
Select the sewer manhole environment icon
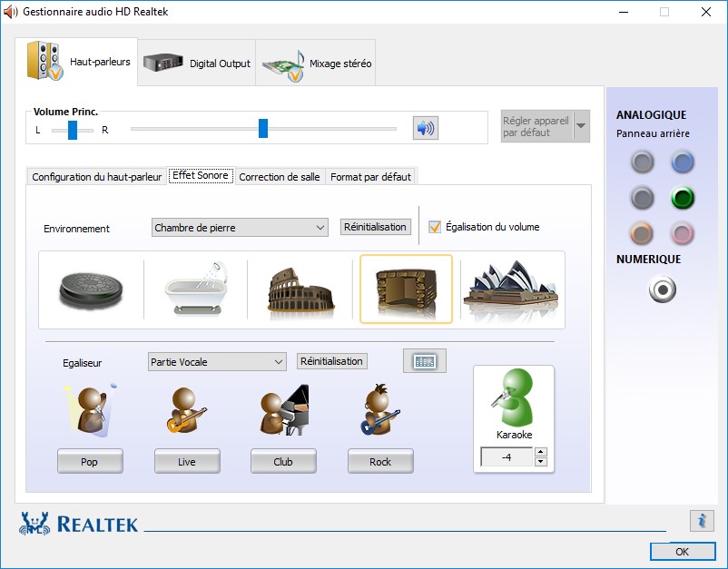coord(91,289)
